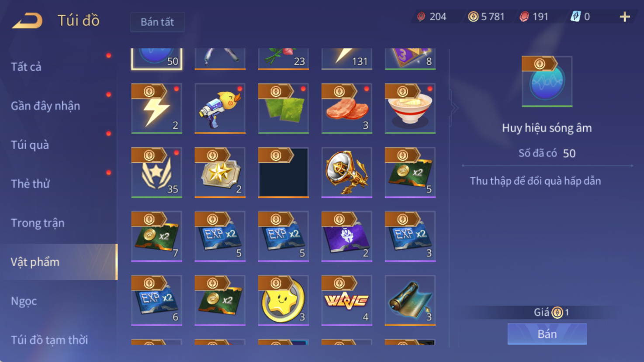
Task: Tap the back arrow icon
Action: pos(27,20)
